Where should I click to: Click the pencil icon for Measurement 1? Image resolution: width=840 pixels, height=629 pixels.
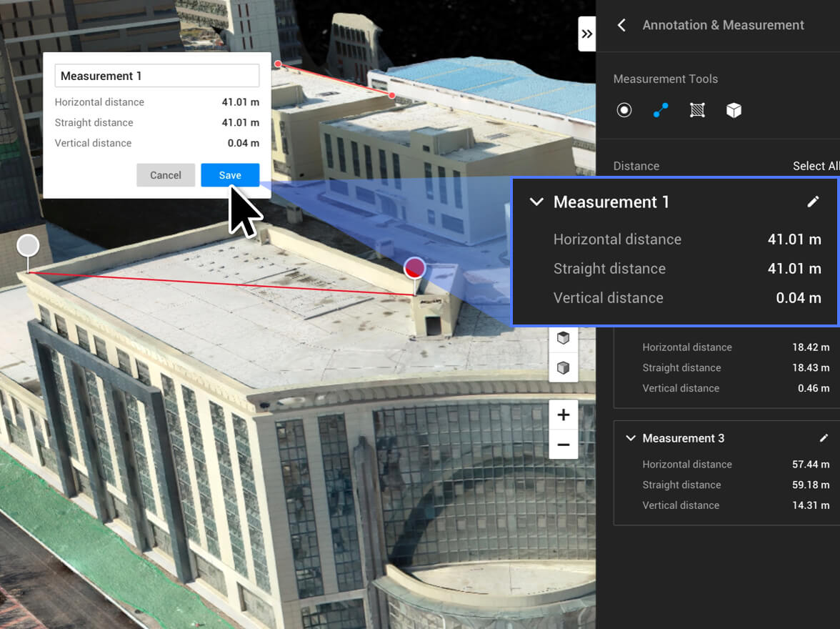(x=813, y=202)
